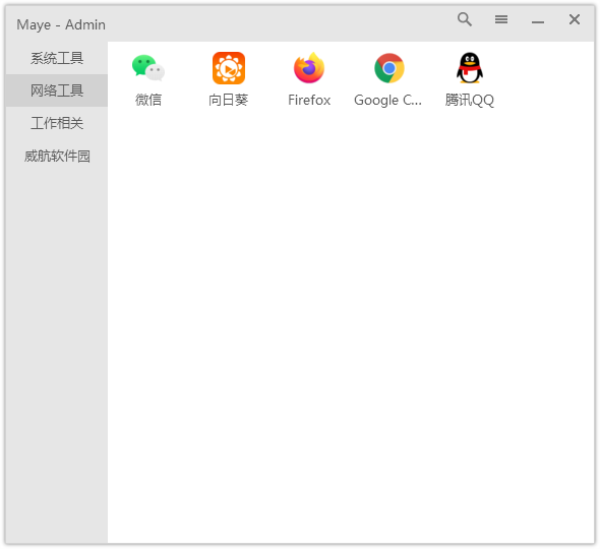Click the search magnifier icon in title bar

(465, 20)
